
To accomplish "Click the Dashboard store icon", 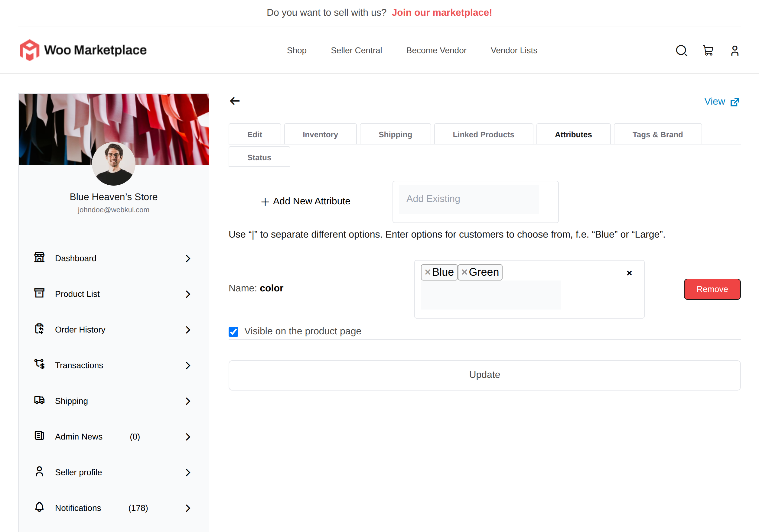I will (39, 257).
